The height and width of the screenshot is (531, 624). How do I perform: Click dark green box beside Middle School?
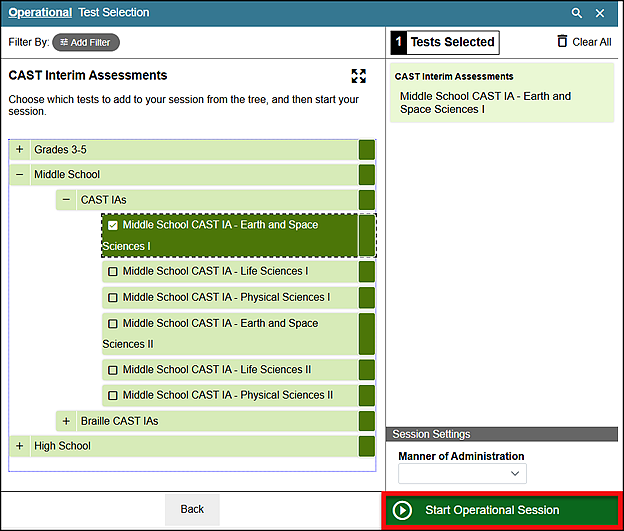(x=367, y=175)
